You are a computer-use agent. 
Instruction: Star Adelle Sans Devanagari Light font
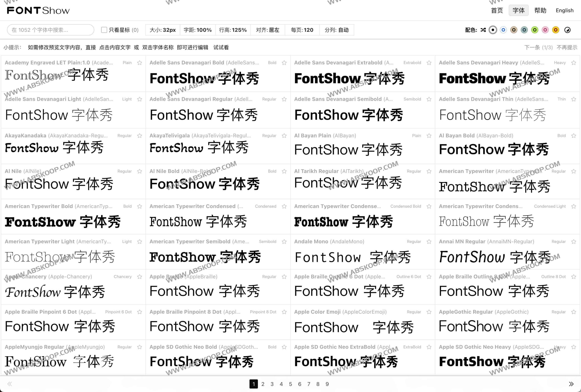tap(140, 99)
